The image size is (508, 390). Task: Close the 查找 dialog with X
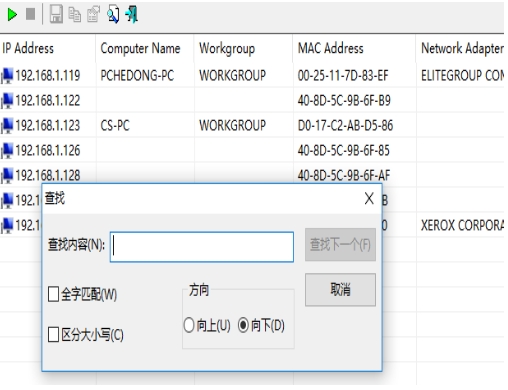369,199
